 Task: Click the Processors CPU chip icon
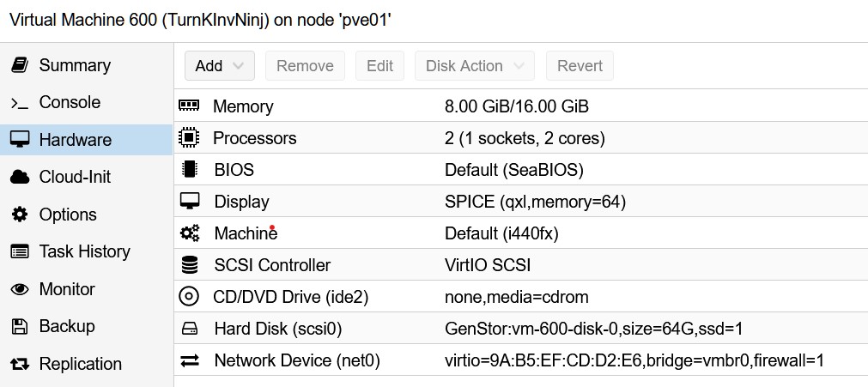coord(189,137)
